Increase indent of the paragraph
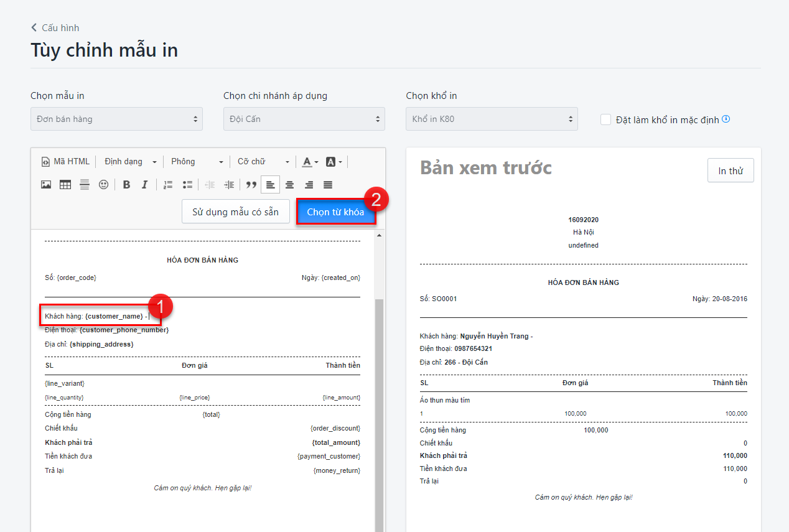 pos(229,185)
